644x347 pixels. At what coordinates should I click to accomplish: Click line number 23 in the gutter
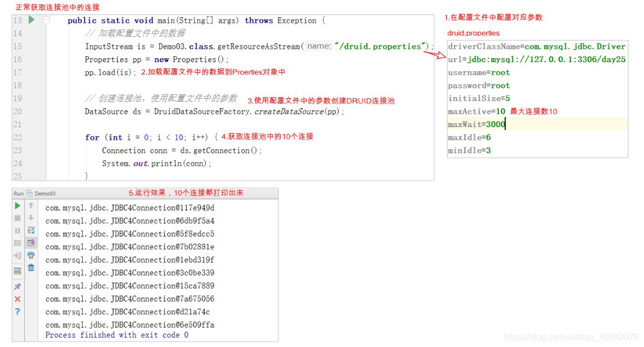point(17,150)
